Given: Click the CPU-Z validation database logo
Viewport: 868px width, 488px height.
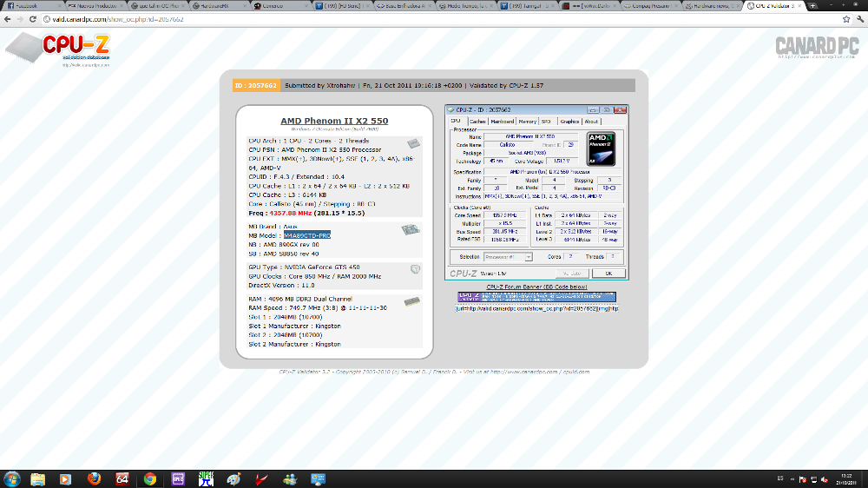Looking at the screenshot, I should coord(57,49).
